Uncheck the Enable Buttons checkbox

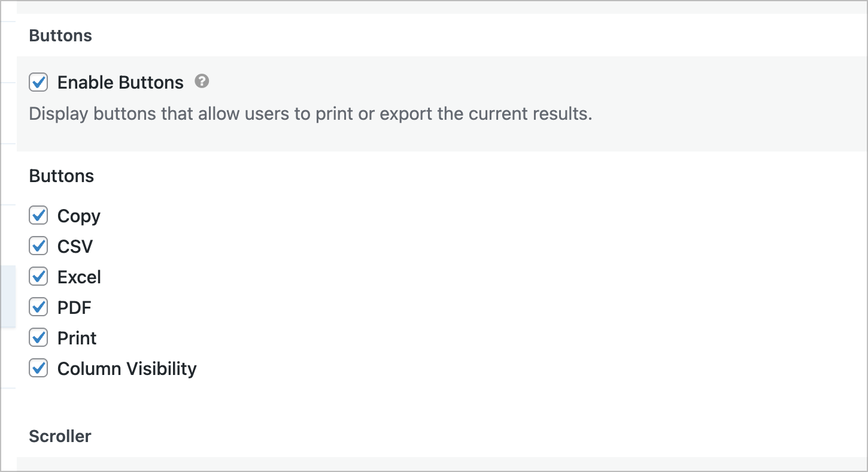38,82
